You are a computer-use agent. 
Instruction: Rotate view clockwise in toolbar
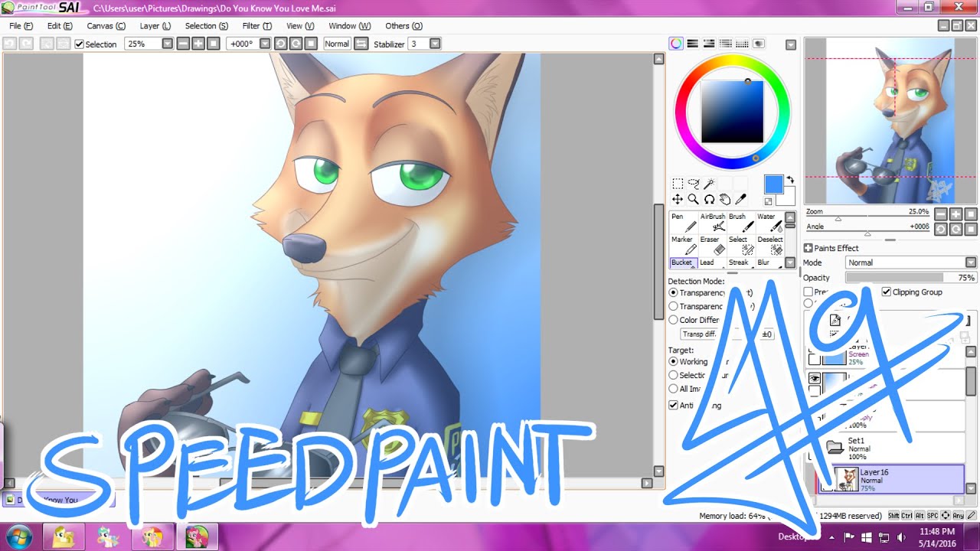tap(296, 44)
